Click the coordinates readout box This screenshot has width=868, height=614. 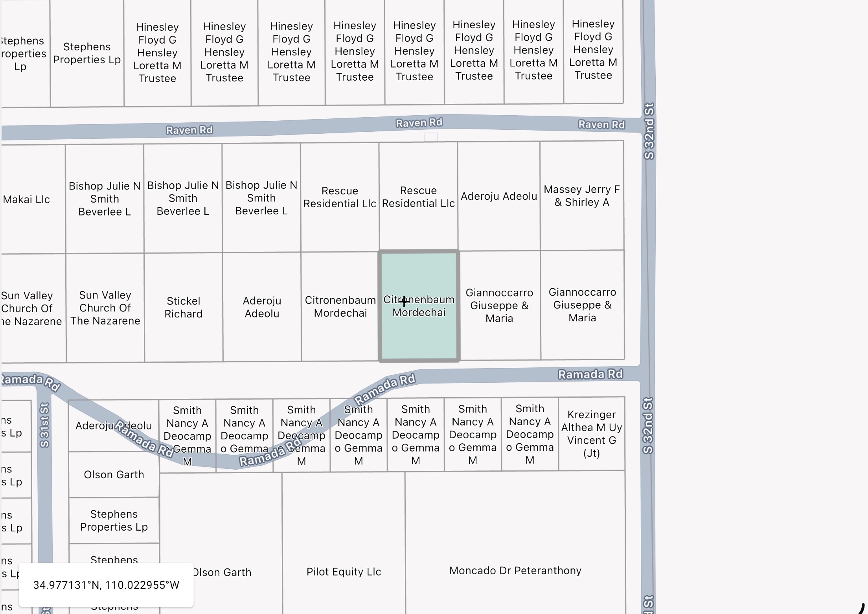tap(106, 585)
